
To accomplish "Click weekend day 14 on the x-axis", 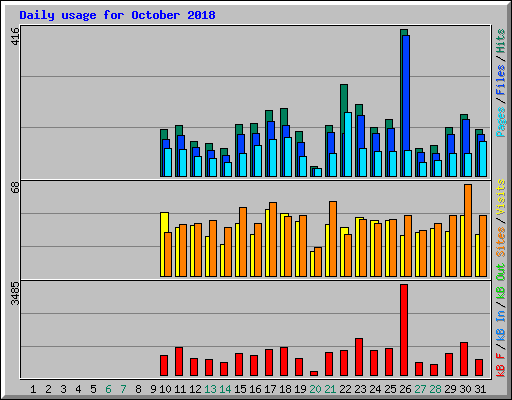I will click(225, 389).
